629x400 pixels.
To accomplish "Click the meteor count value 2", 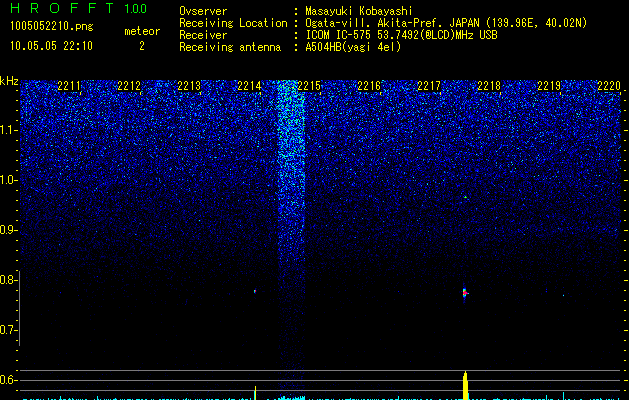I will click(x=142, y=46).
